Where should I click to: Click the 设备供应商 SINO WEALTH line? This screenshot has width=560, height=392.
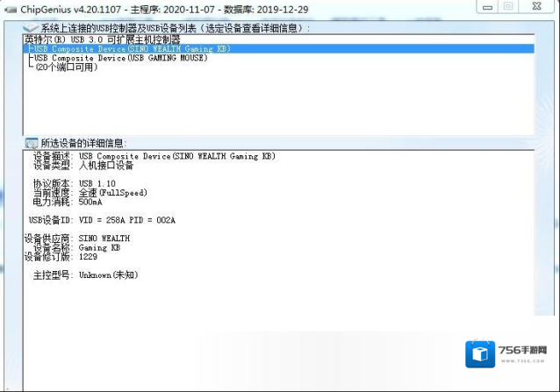click(x=77, y=239)
